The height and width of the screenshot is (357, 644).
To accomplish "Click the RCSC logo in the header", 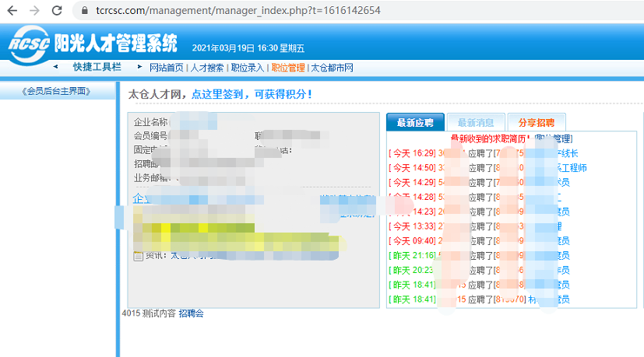I will [x=29, y=44].
